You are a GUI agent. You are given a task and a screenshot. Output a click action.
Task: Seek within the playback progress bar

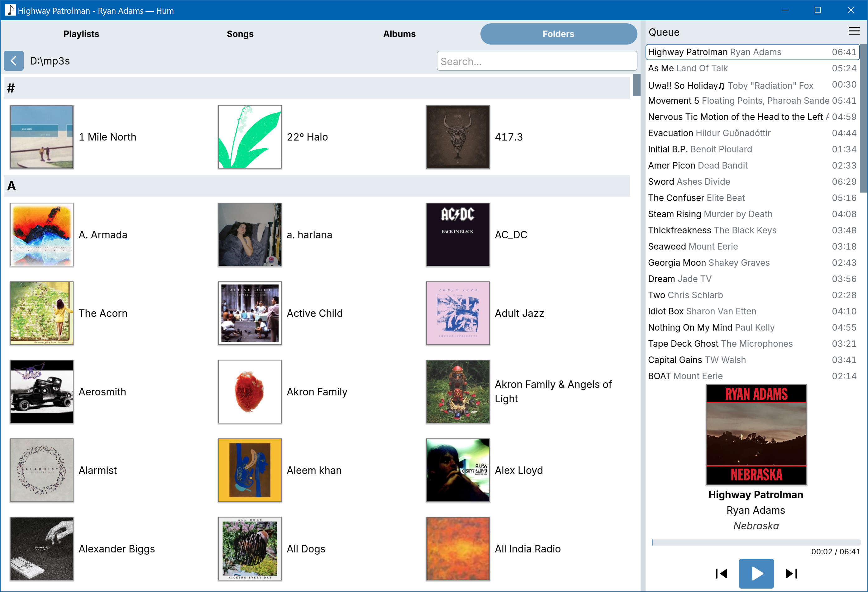tap(756, 542)
